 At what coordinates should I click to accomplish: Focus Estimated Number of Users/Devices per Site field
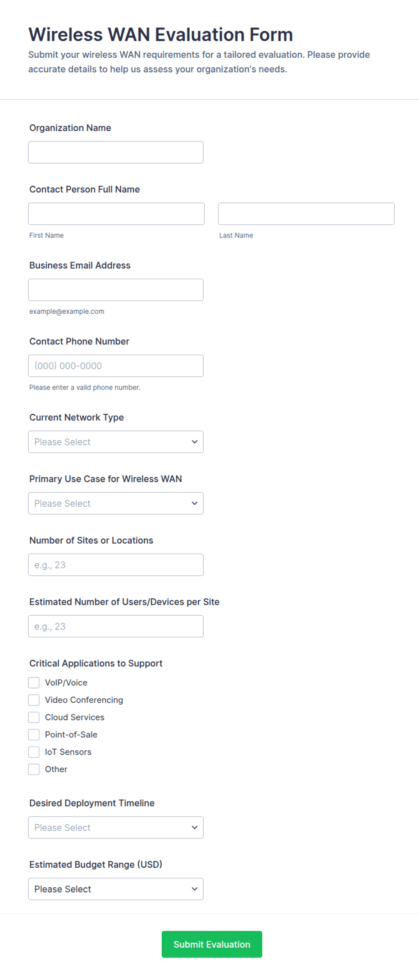click(116, 626)
